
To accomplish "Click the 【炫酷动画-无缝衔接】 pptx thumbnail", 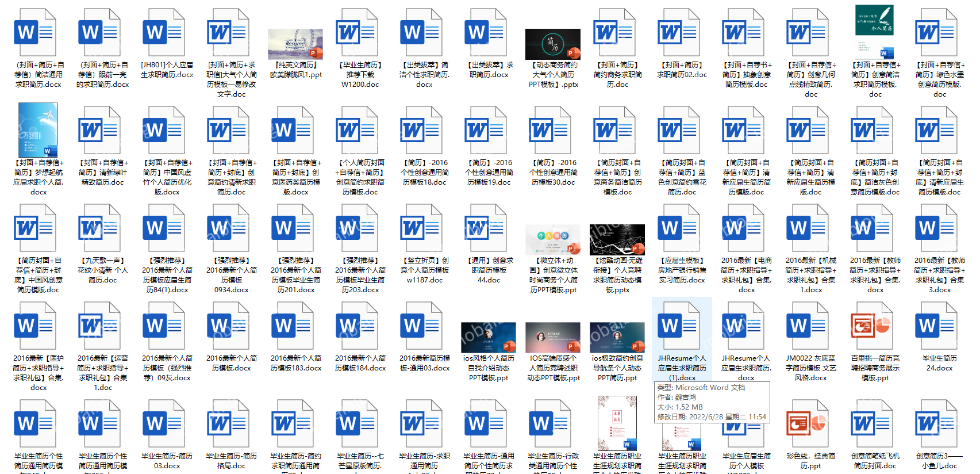I will [x=617, y=239].
